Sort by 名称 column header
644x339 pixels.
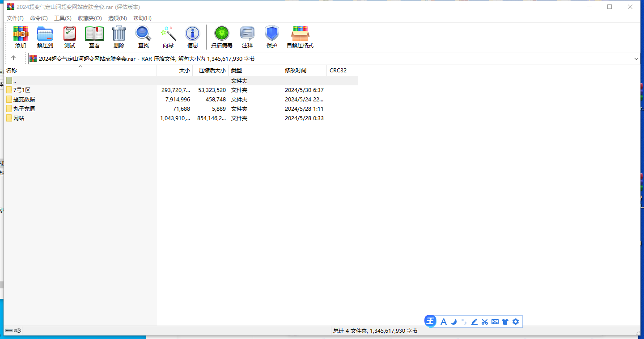(12, 71)
